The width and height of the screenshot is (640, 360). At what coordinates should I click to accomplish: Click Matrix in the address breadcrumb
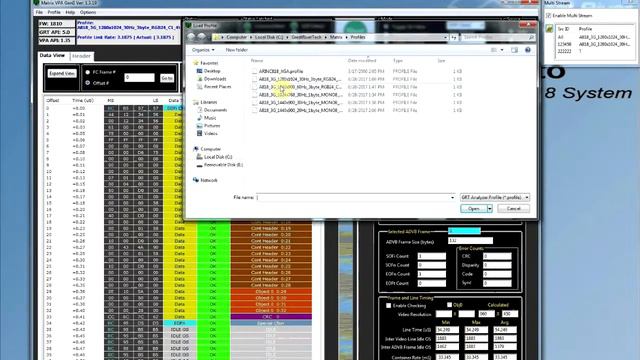click(x=336, y=37)
